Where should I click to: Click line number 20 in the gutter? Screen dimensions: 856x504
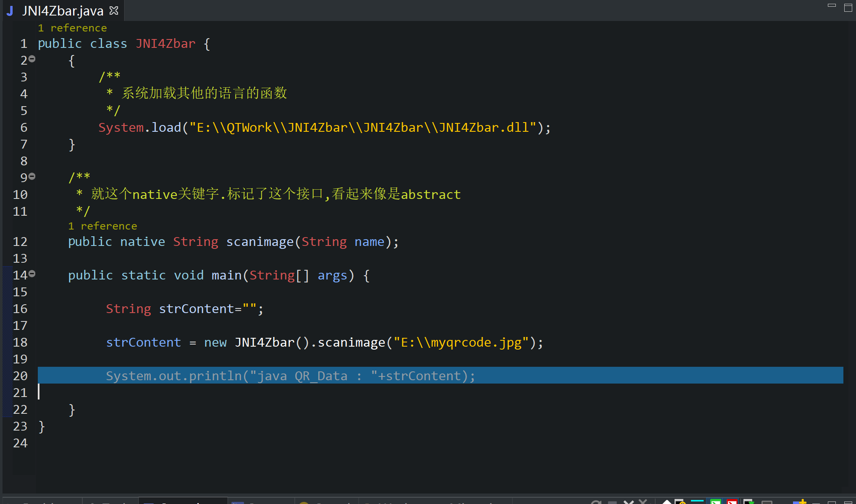(20, 376)
